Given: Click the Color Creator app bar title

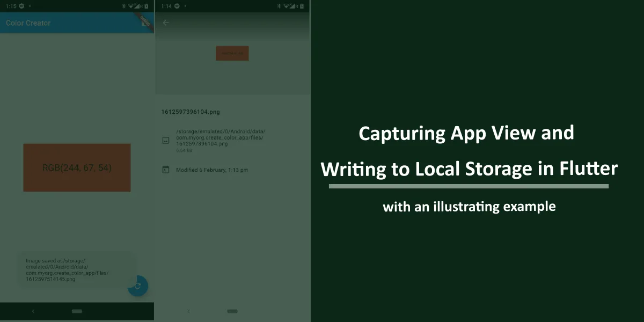Looking at the screenshot, I should [28, 23].
